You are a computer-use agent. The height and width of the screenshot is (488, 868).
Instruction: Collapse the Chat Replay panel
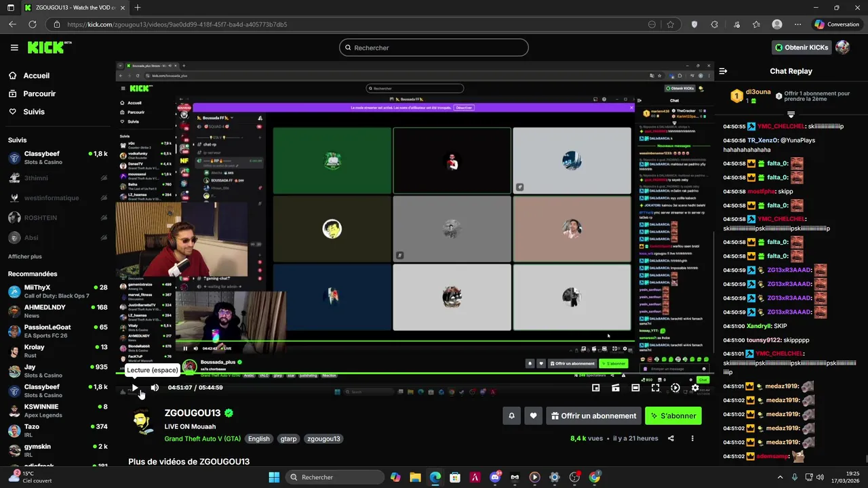(x=723, y=71)
